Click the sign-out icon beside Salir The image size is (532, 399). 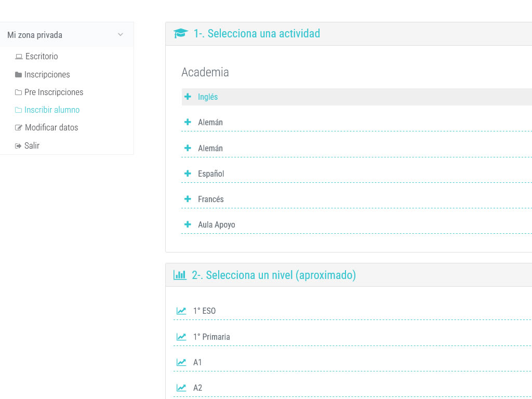[x=18, y=146]
